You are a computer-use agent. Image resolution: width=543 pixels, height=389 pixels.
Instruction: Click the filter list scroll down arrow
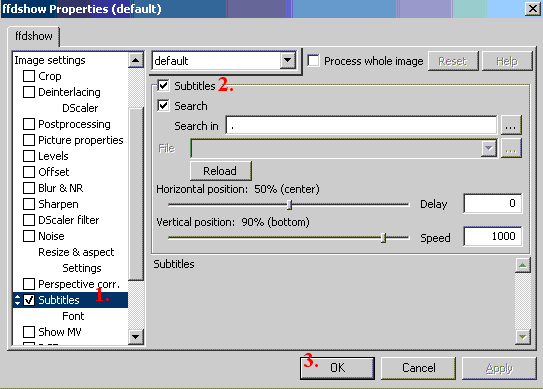tap(136, 336)
